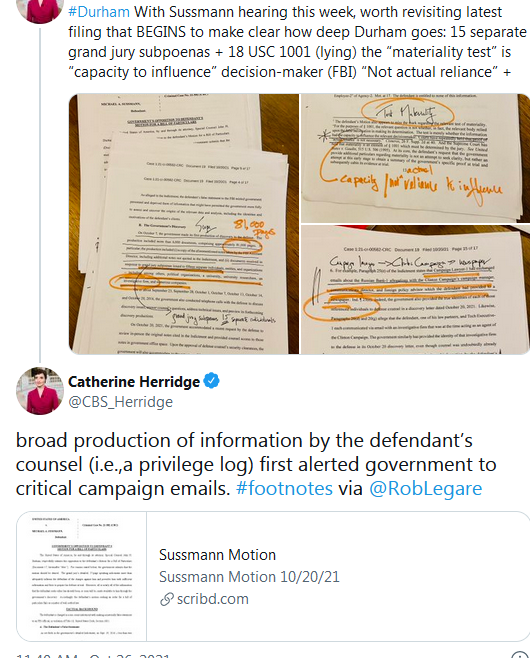Open the bottom-right photo of page 15
Screen dimensions: 530x658
tap(415, 290)
